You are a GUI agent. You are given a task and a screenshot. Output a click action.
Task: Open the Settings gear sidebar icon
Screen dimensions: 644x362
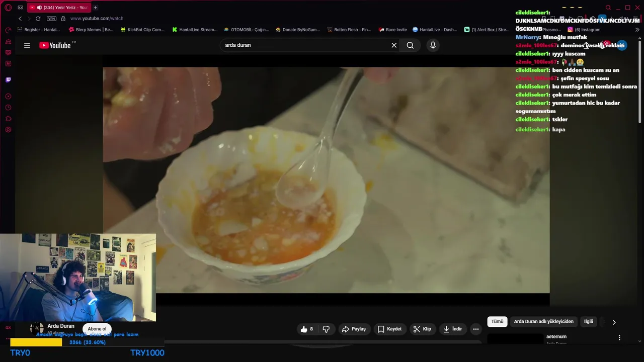[x=8, y=130]
